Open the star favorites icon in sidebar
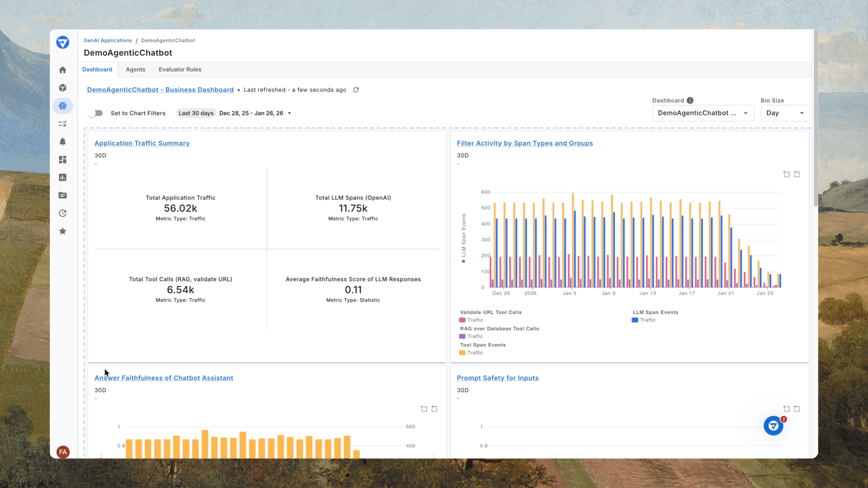868x488 pixels. point(62,231)
